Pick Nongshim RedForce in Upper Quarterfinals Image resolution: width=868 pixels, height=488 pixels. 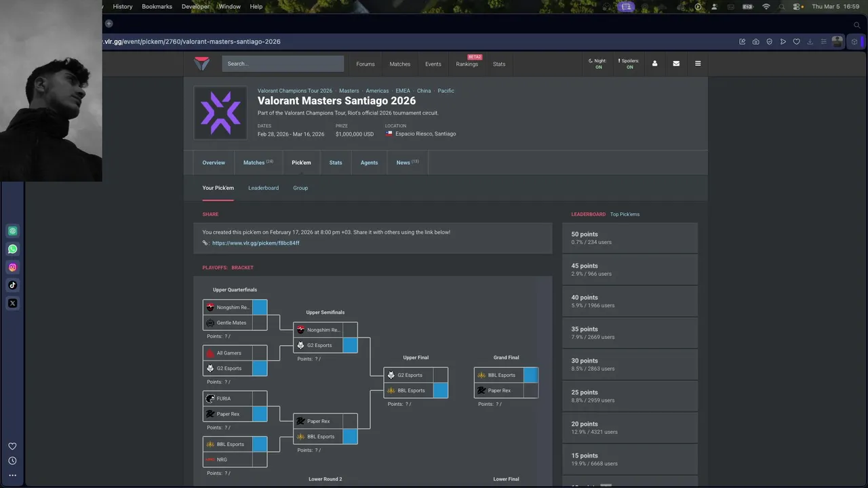pos(235,307)
